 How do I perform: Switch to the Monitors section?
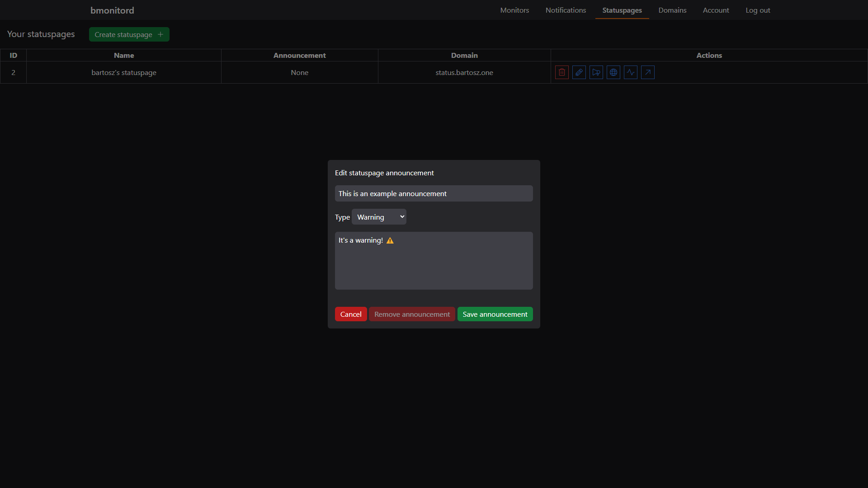click(514, 10)
